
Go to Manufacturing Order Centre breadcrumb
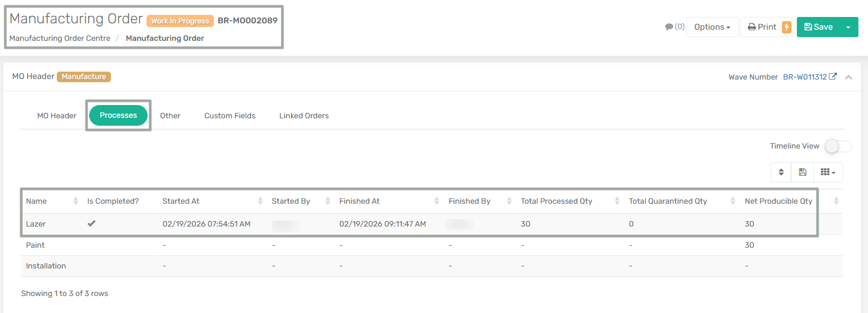(x=60, y=38)
